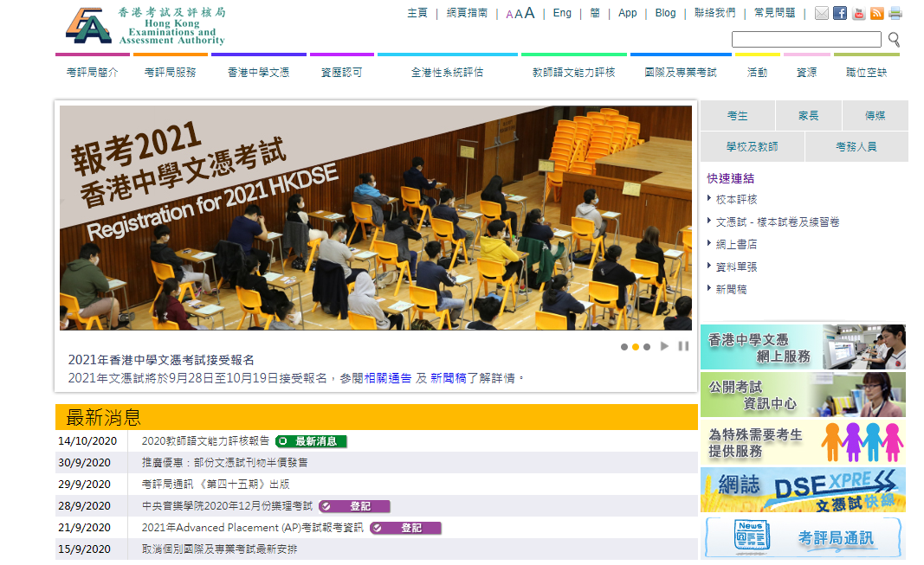924x565 pixels.
Task: Open the Facebook page icon
Action: point(840,14)
